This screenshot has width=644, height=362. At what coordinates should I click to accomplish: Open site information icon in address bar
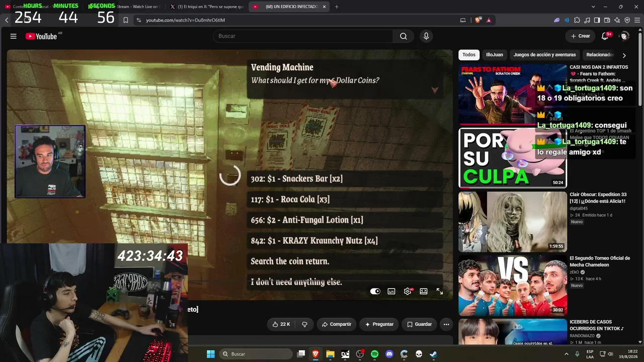pos(139,20)
